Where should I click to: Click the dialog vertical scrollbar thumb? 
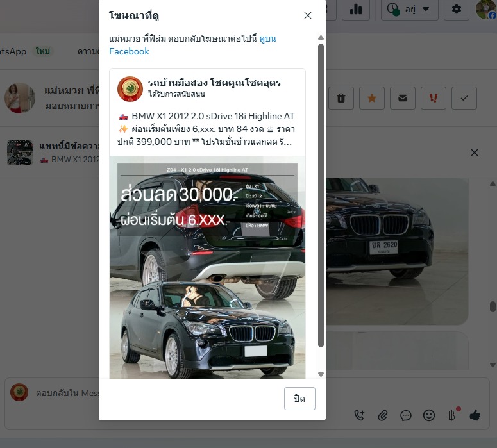(x=321, y=195)
